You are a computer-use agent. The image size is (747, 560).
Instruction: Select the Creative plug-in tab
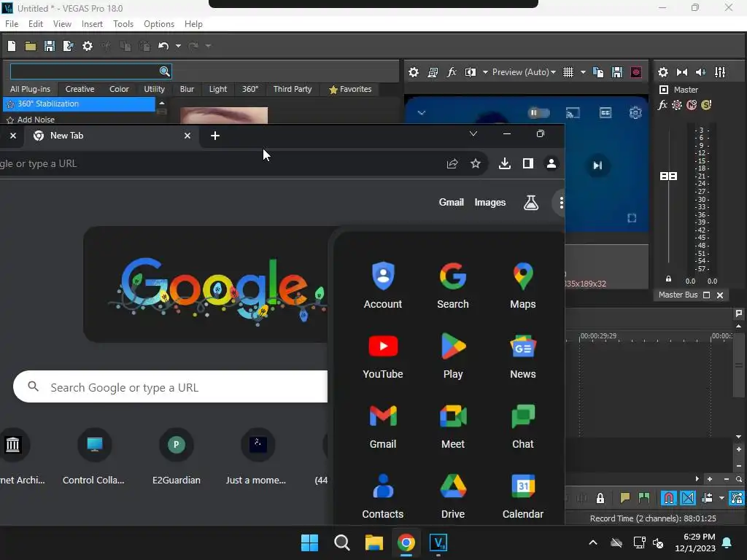click(80, 89)
